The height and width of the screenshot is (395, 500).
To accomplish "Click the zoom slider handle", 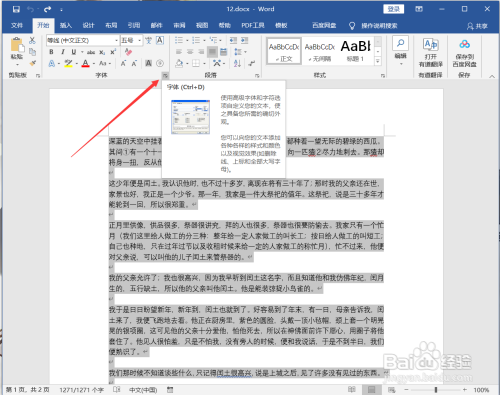I will pyautogui.click(x=436, y=389).
